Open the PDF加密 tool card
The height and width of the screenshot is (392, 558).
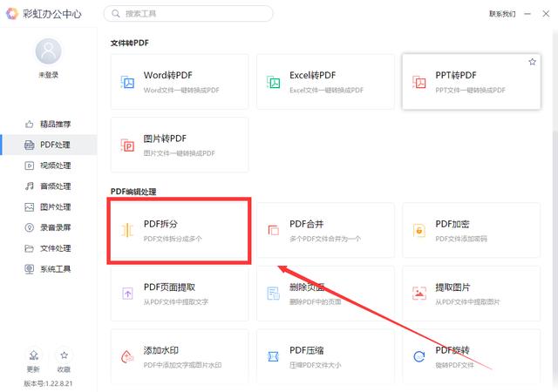click(471, 230)
